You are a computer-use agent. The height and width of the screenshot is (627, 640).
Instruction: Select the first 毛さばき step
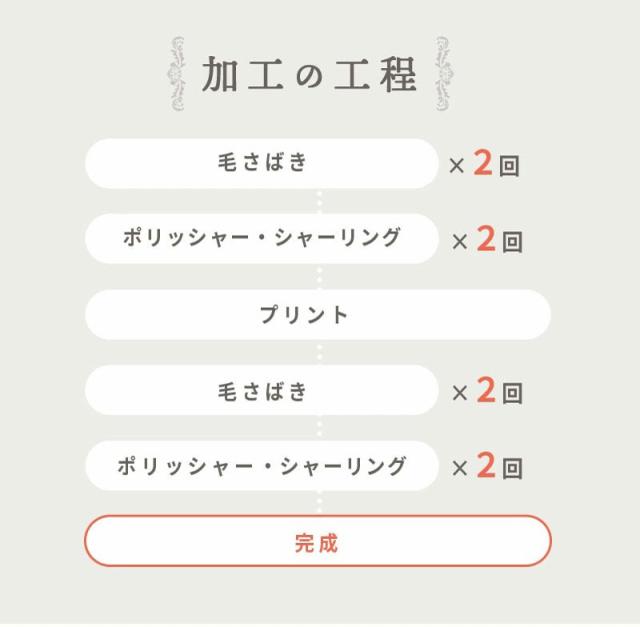click(262, 164)
